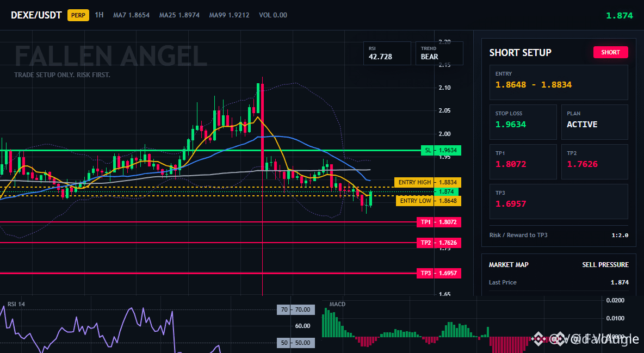Screen dimensions: 644x353
Task: Click the green SL 1.9634 chart tag
Action: tap(441, 151)
